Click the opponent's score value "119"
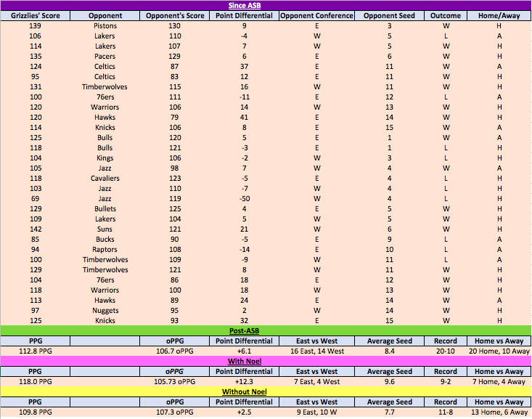The height and width of the screenshot is (419, 532). click(175, 199)
